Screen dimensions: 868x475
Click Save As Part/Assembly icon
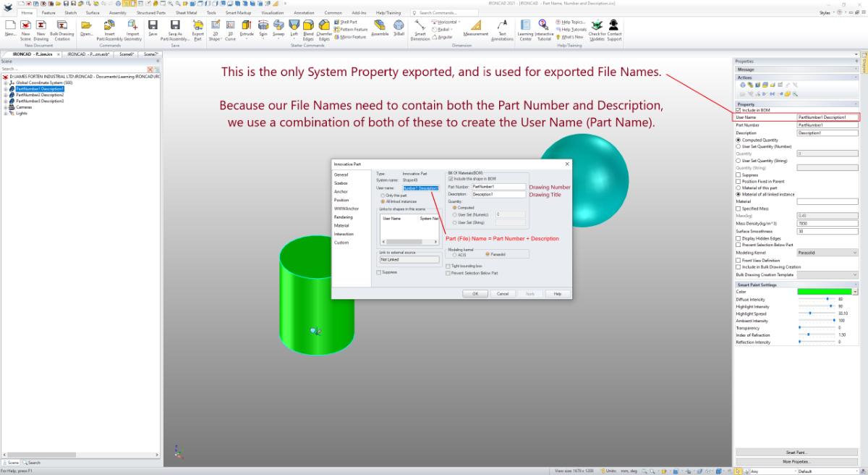[x=174, y=25]
